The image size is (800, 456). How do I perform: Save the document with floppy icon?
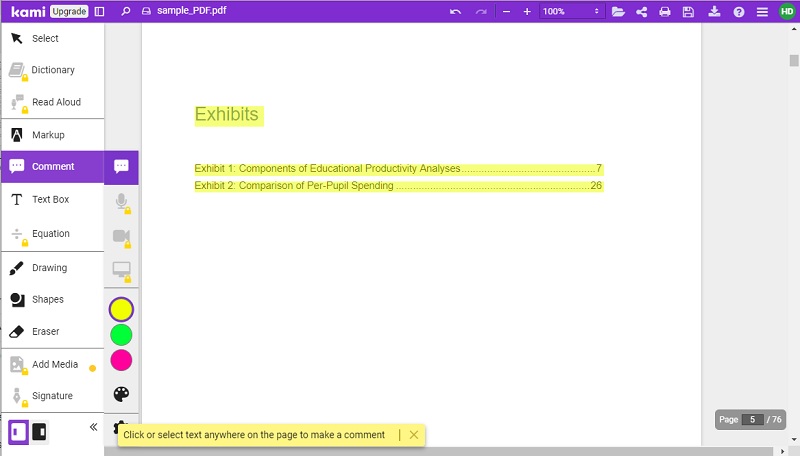point(688,11)
